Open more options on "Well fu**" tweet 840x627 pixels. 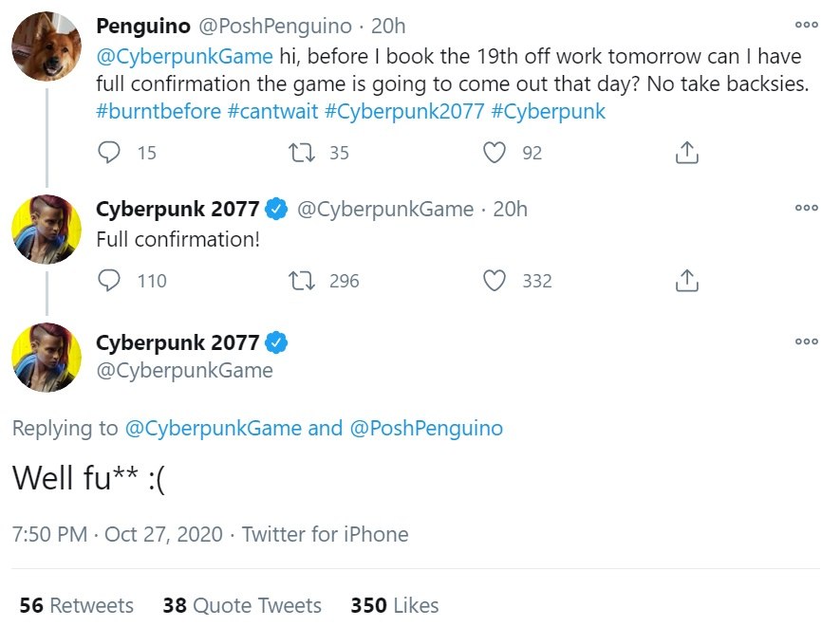click(806, 341)
